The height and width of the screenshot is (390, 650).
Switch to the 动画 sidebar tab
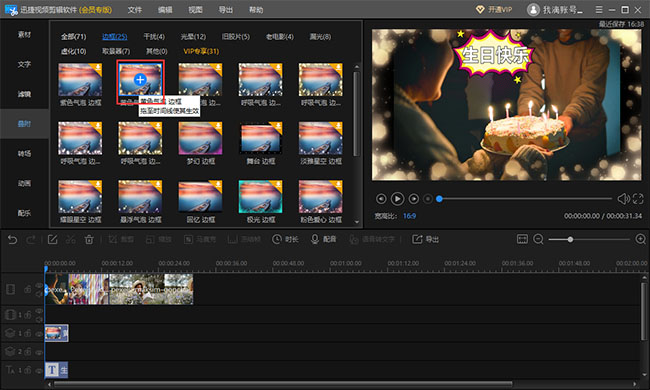click(x=24, y=183)
